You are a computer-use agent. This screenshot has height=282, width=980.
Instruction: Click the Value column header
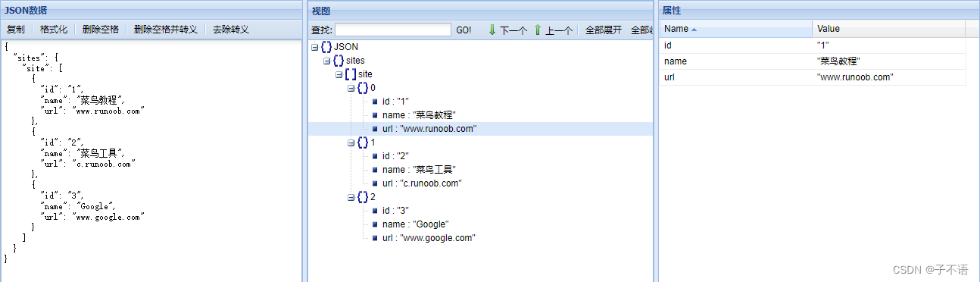[889, 29]
